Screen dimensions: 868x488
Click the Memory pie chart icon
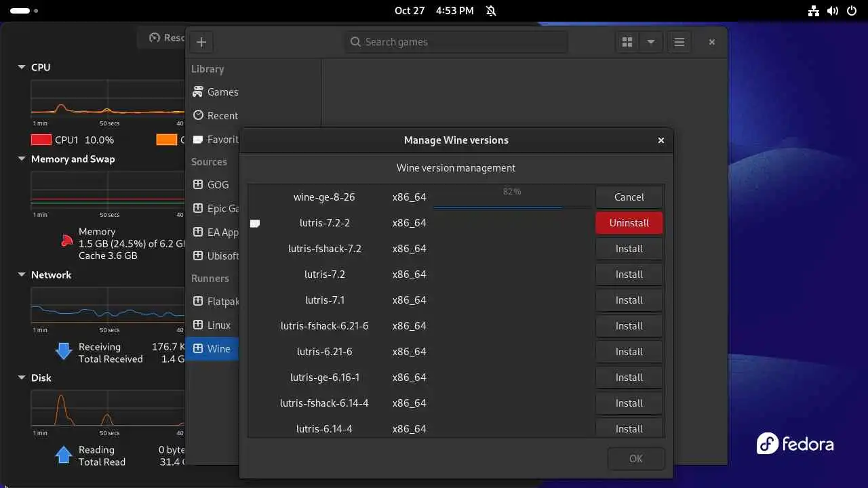66,240
